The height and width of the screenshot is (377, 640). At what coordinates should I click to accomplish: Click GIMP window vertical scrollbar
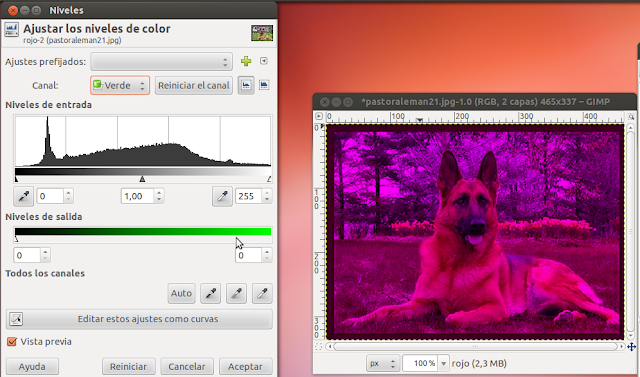(x=631, y=232)
